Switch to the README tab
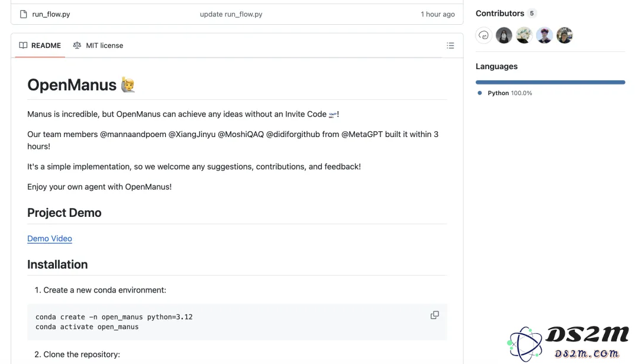639x364 pixels. pos(40,45)
